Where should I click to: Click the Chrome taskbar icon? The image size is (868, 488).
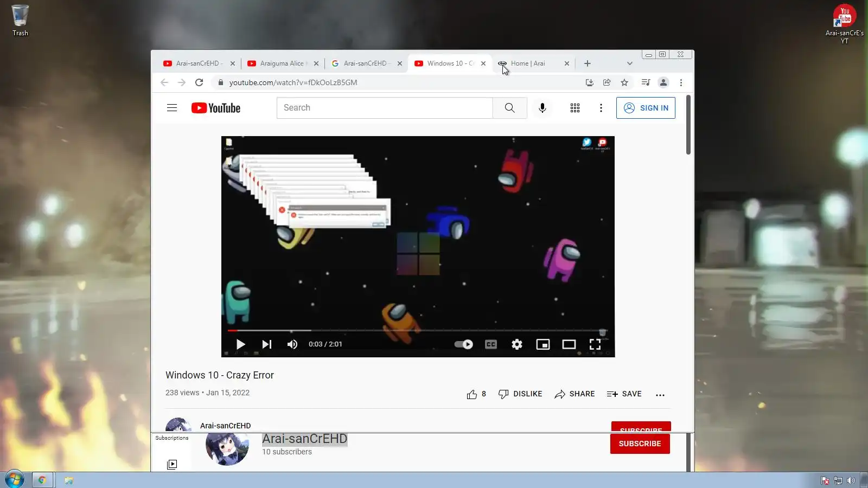pos(42,480)
